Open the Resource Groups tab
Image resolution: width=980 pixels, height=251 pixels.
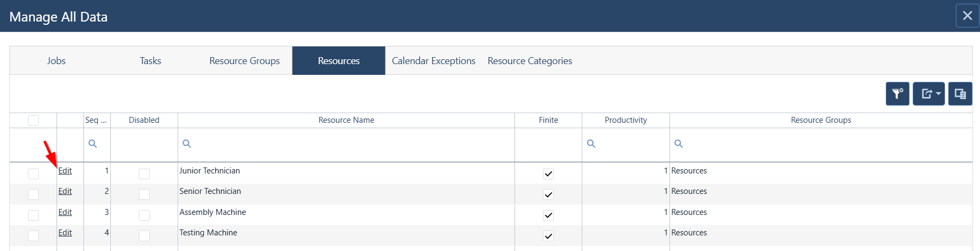point(245,61)
